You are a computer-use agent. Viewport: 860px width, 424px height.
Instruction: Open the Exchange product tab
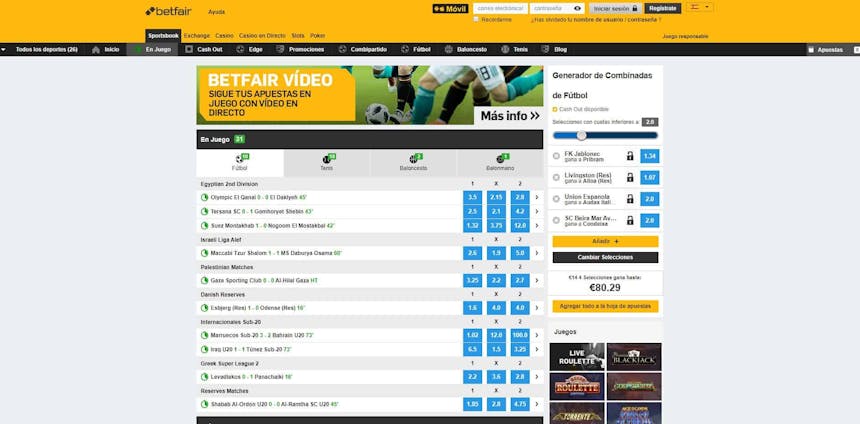(197, 36)
